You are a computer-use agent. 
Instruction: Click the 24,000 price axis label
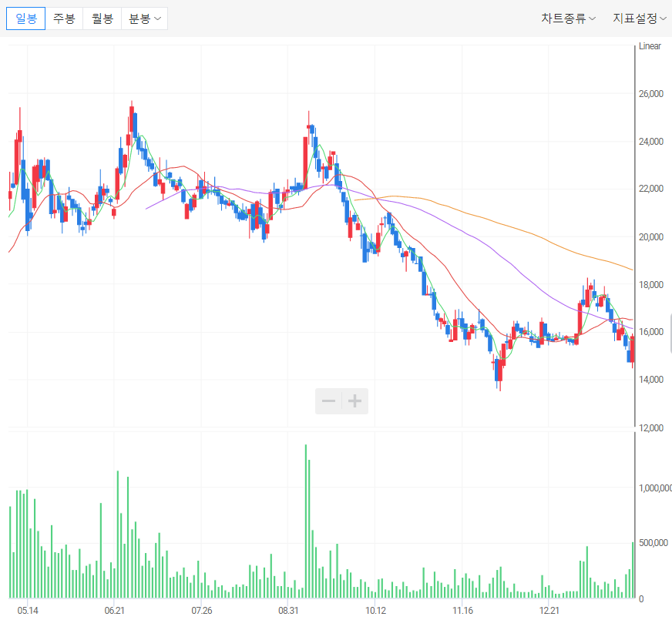(651, 141)
